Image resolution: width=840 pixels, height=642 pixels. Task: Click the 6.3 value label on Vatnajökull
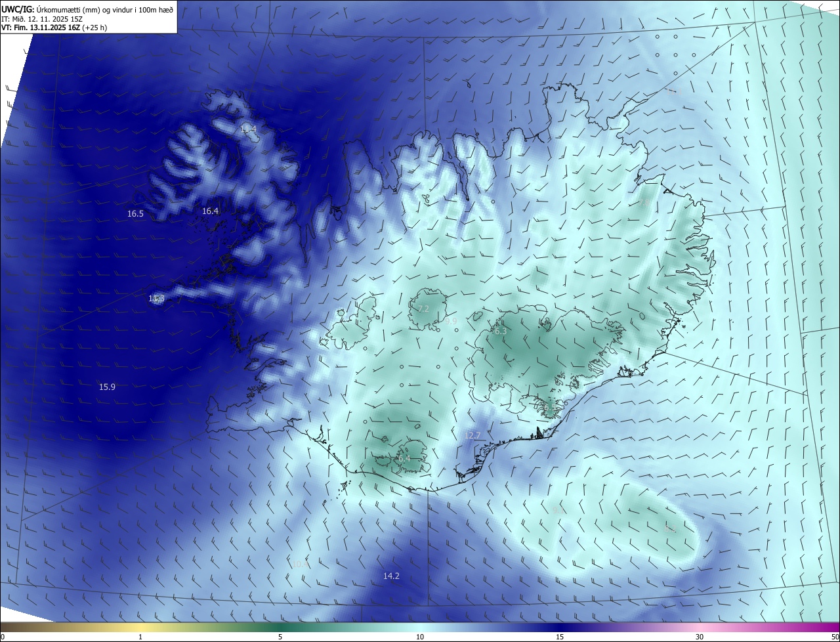(501, 332)
